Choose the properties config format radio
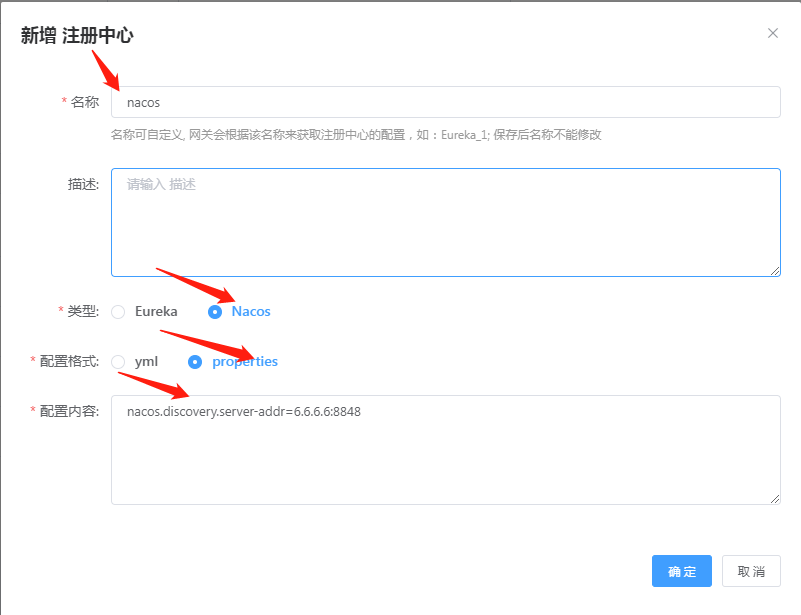Image resolution: width=801 pixels, height=615 pixels. (195, 362)
